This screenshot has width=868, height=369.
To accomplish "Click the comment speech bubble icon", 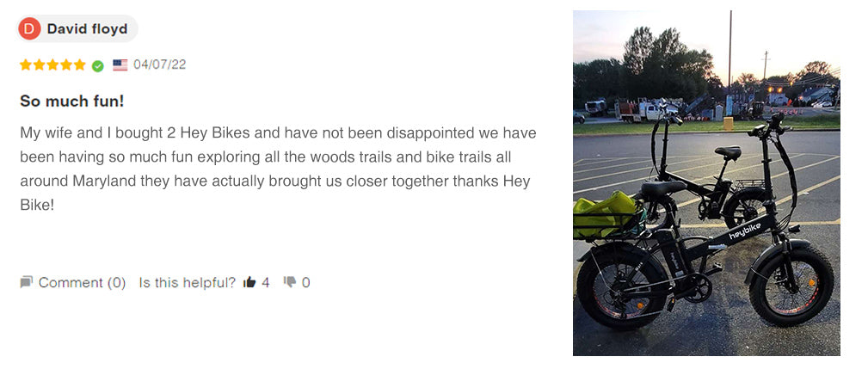I will pyautogui.click(x=26, y=283).
